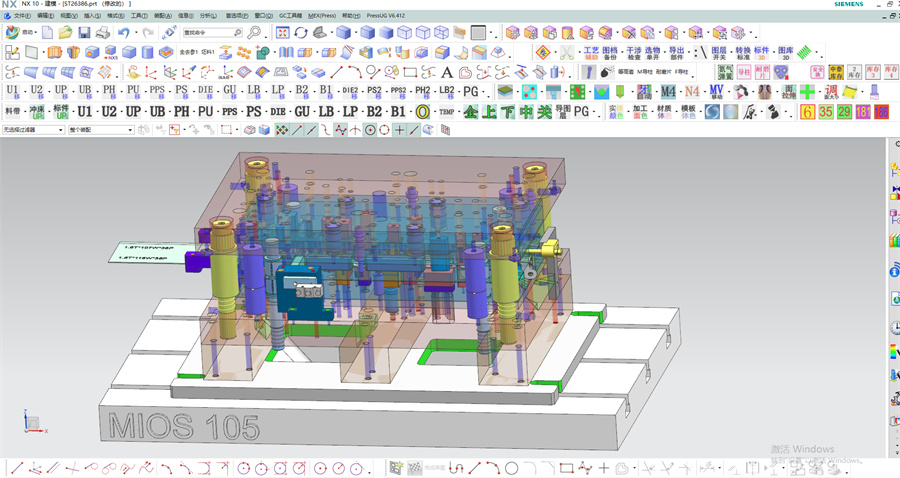Viewport: 900px width, 478px height.
Task: Click the bomb icon in standard parts toolbar
Action: 607,72
